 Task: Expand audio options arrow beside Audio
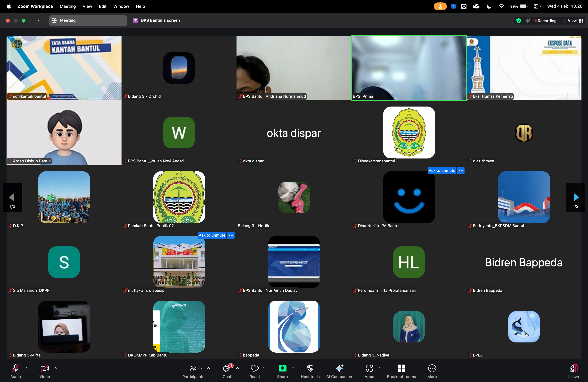point(26,368)
